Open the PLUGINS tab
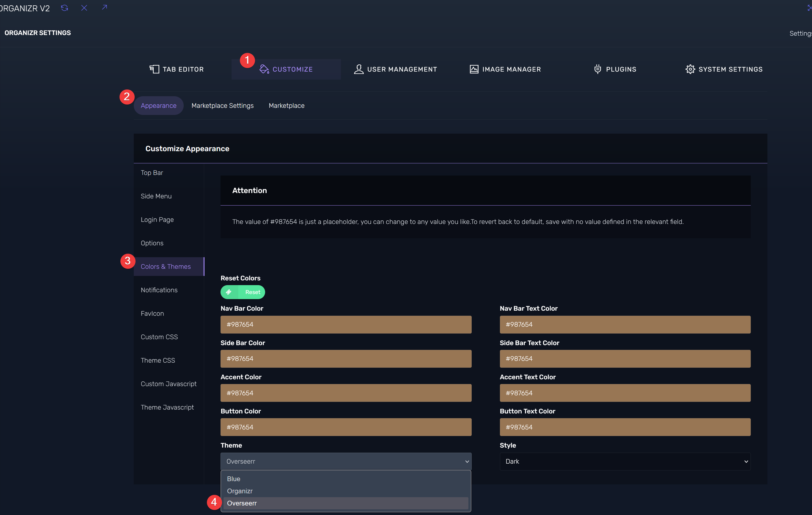This screenshot has width=812, height=515. tap(615, 69)
